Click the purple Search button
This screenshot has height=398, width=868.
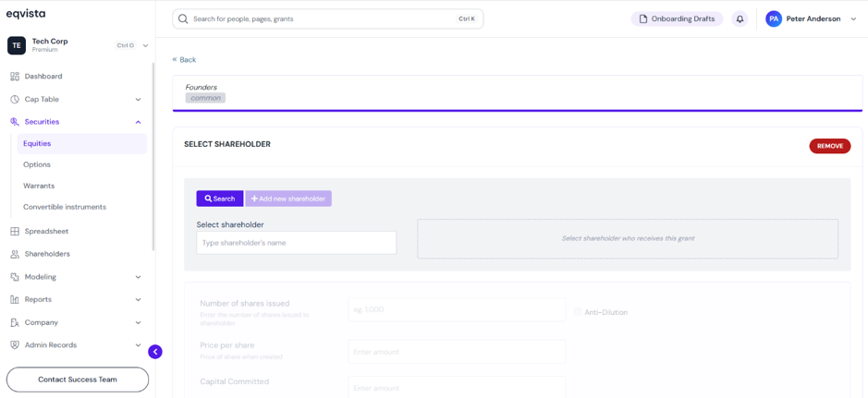220,199
